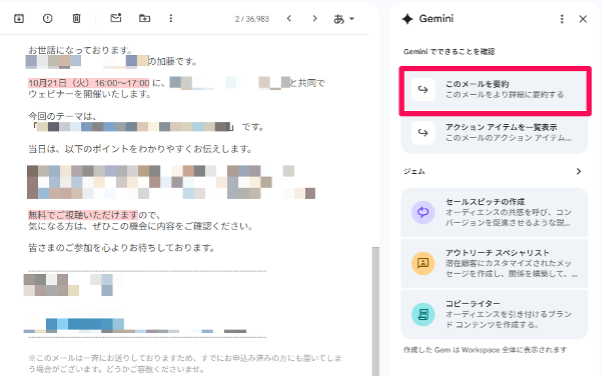The width and height of the screenshot is (604, 376).
Task: Click the 作成した Gem は Workspace notice
Action: pyautogui.click(x=485, y=350)
